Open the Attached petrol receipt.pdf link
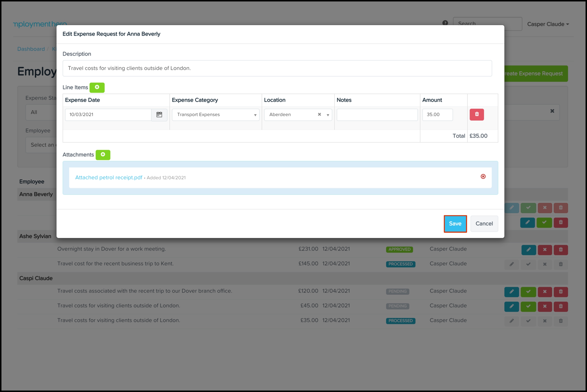Viewport: 587px width, 392px height. pyautogui.click(x=109, y=177)
